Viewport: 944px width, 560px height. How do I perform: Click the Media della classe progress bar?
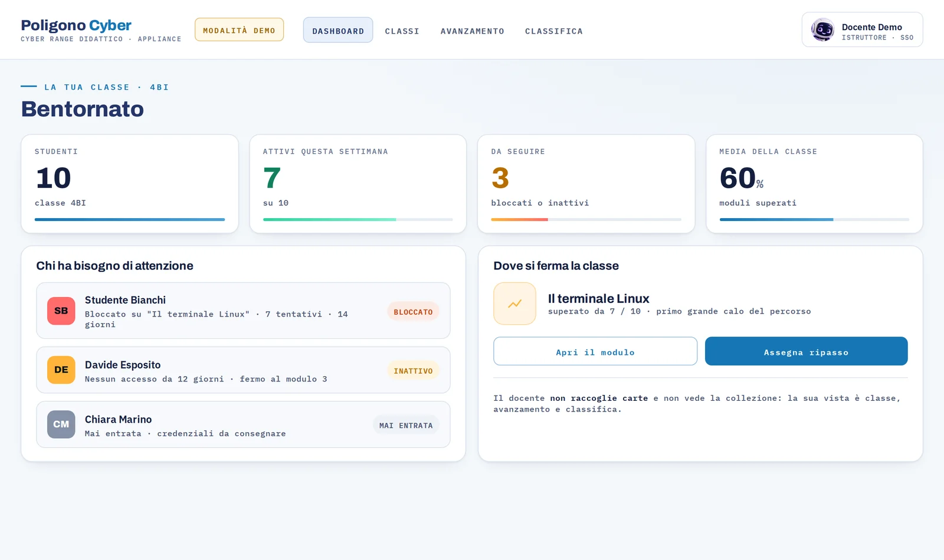(x=814, y=219)
